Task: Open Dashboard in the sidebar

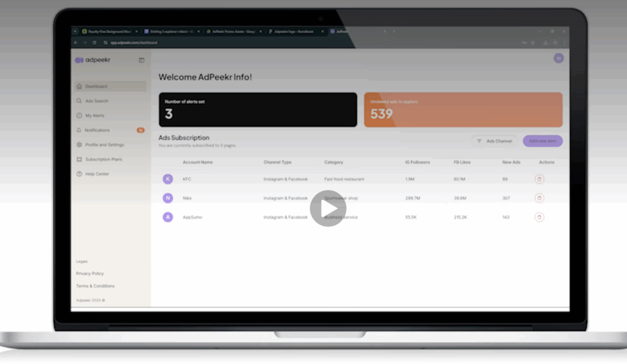Action: point(110,86)
